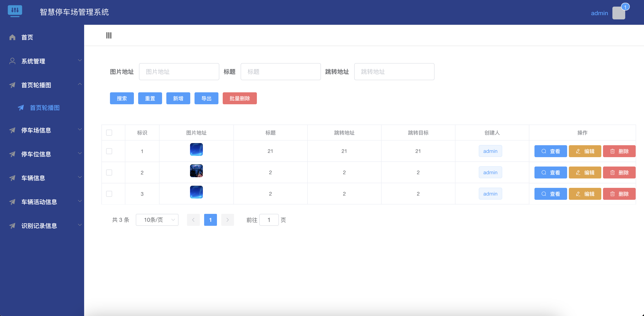Image resolution: width=644 pixels, height=316 pixels.
Task: Click the paper plane icon beside 首页轮播图 parent menu
Action: coord(12,85)
